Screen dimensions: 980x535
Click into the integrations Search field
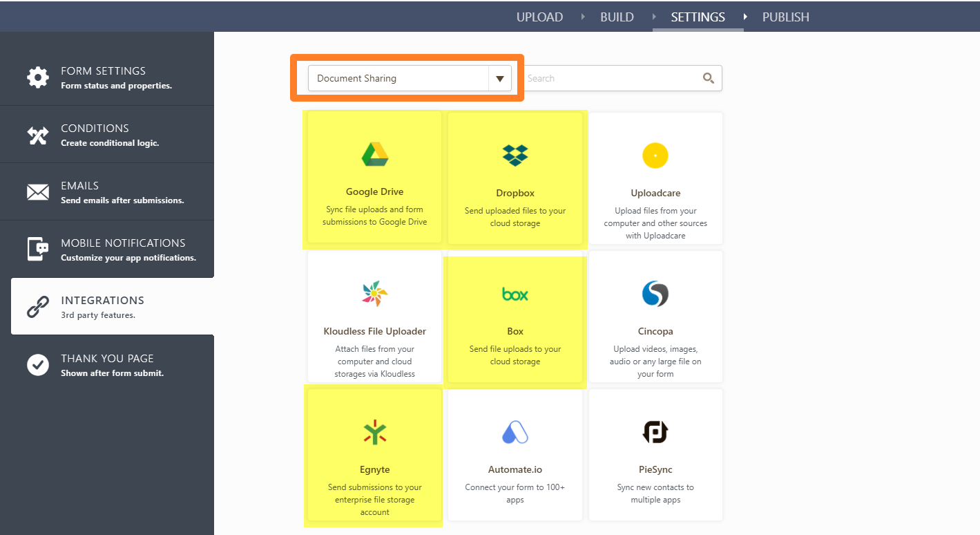point(611,79)
